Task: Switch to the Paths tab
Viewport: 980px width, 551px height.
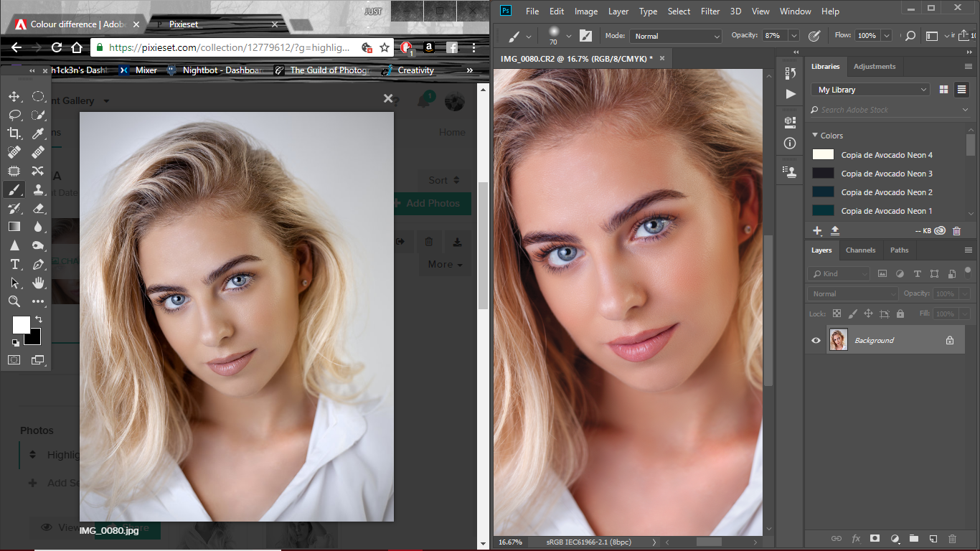Action: (899, 250)
